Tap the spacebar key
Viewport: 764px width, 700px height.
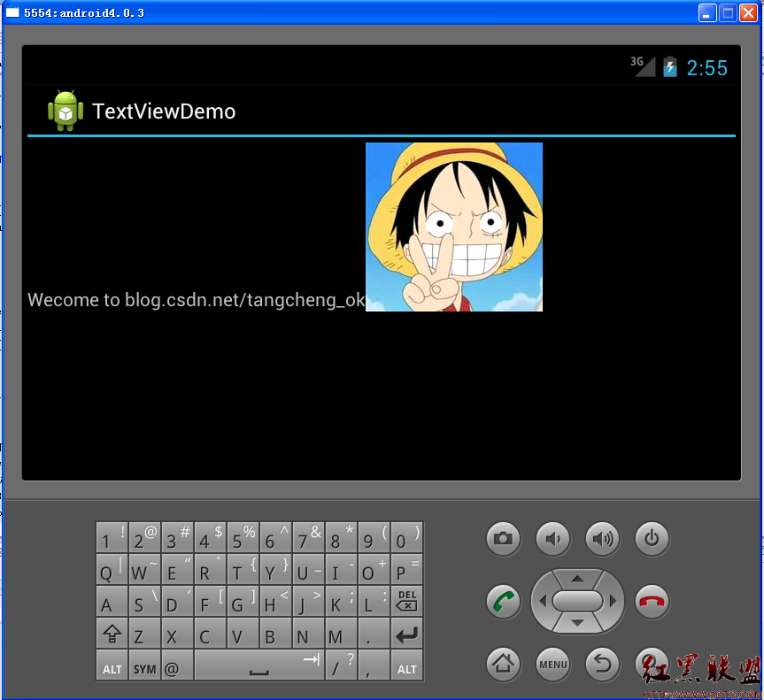pyautogui.click(x=259, y=665)
